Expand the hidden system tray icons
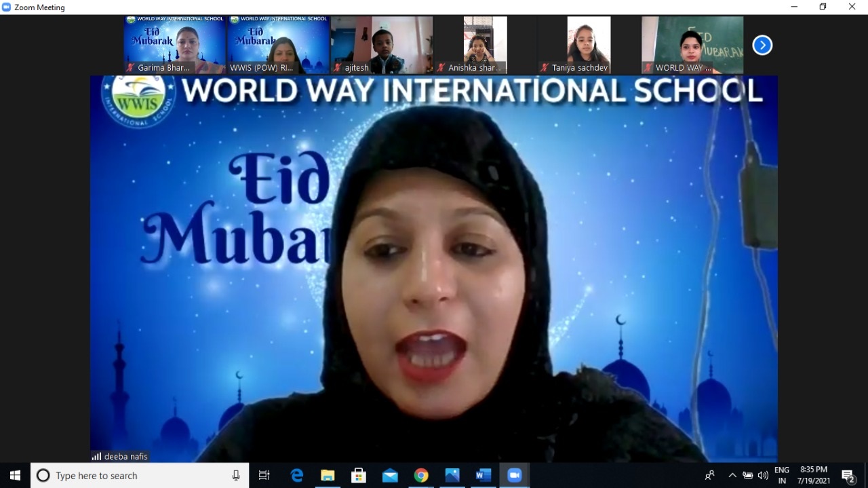 732,476
